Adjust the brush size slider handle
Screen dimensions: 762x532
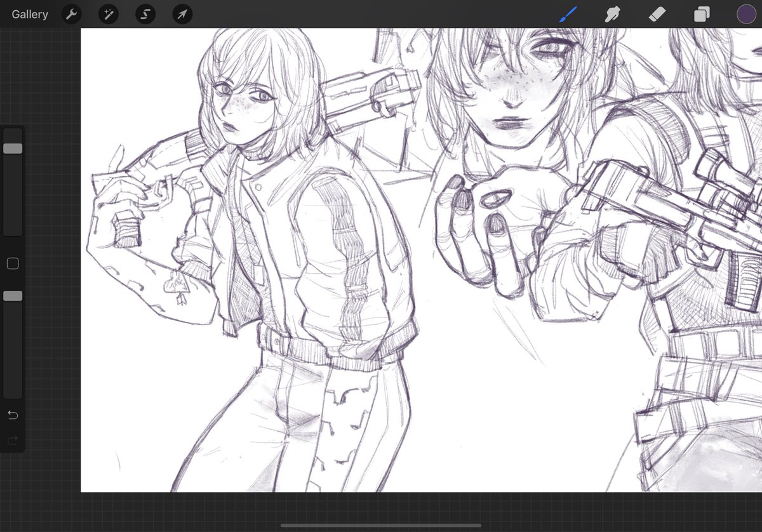13,148
